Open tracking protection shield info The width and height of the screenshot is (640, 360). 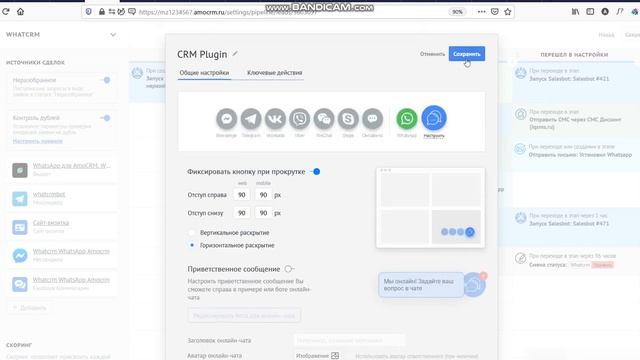click(88, 12)
